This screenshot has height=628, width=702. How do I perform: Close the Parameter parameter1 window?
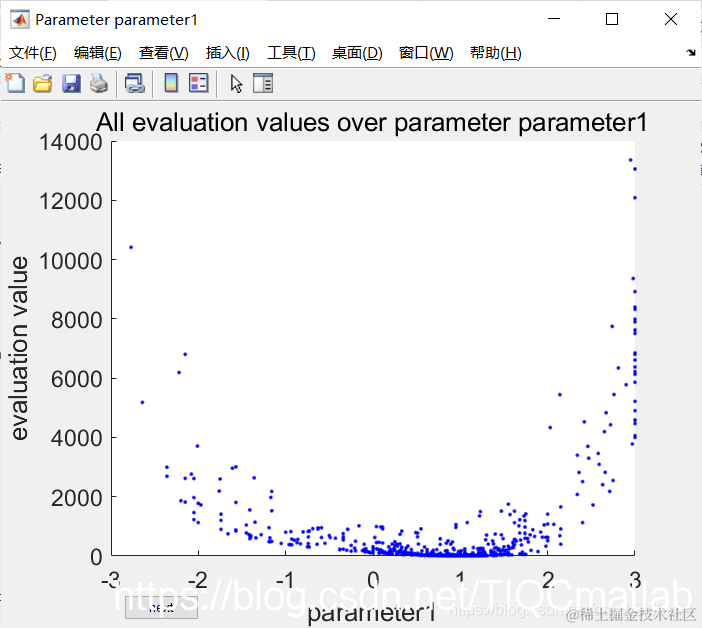point(671,19)
